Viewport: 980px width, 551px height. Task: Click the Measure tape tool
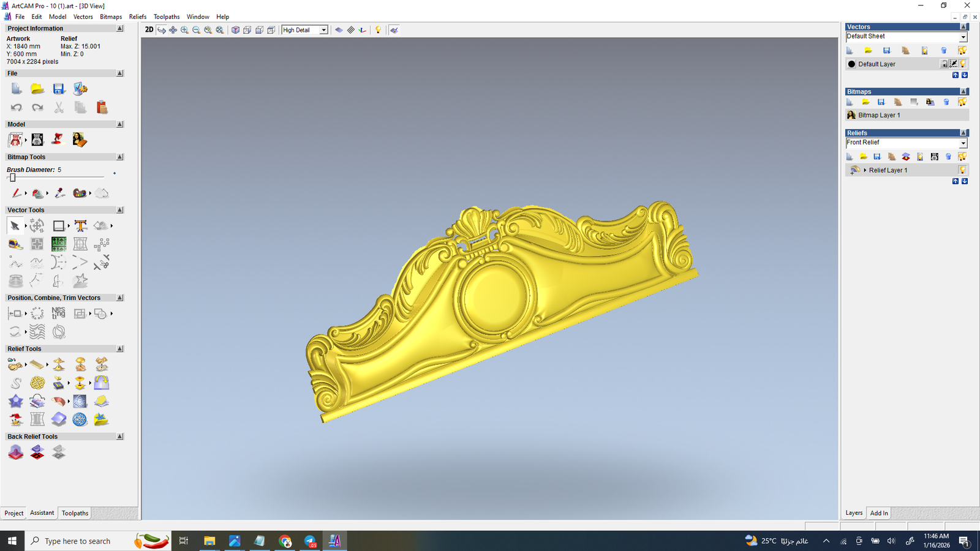point(16,244)
